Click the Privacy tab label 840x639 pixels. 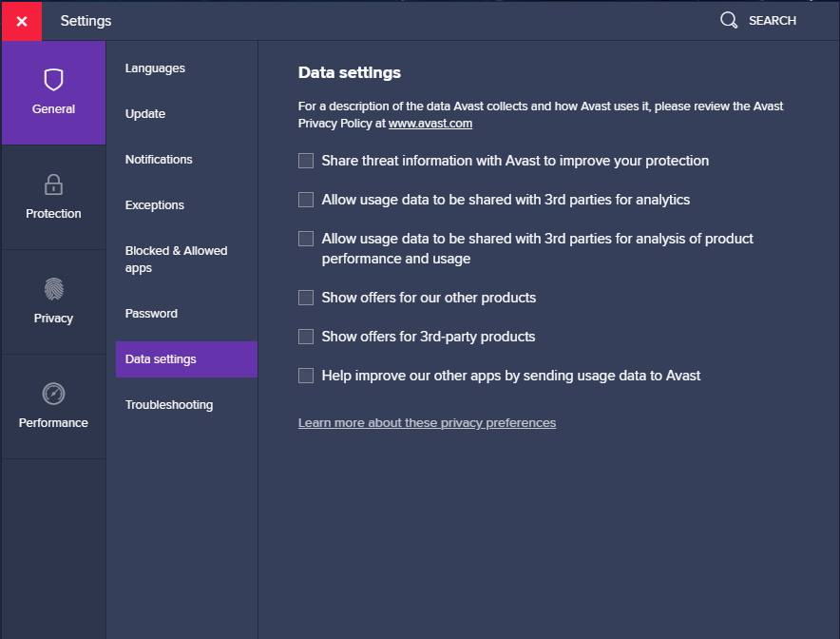point(53,319)
